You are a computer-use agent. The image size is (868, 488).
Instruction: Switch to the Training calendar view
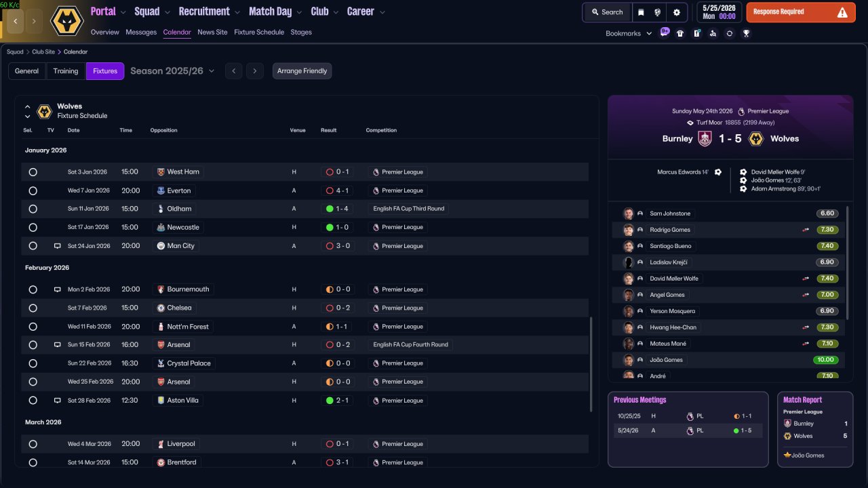pos(66,71)
